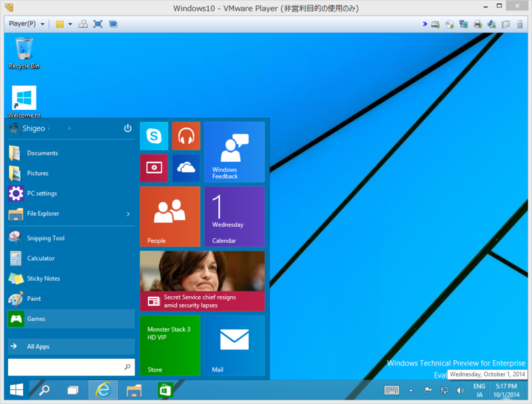Select the Welcome to desktop shortcut
This screenshot has height=404, width=532.
click(24, 102)
